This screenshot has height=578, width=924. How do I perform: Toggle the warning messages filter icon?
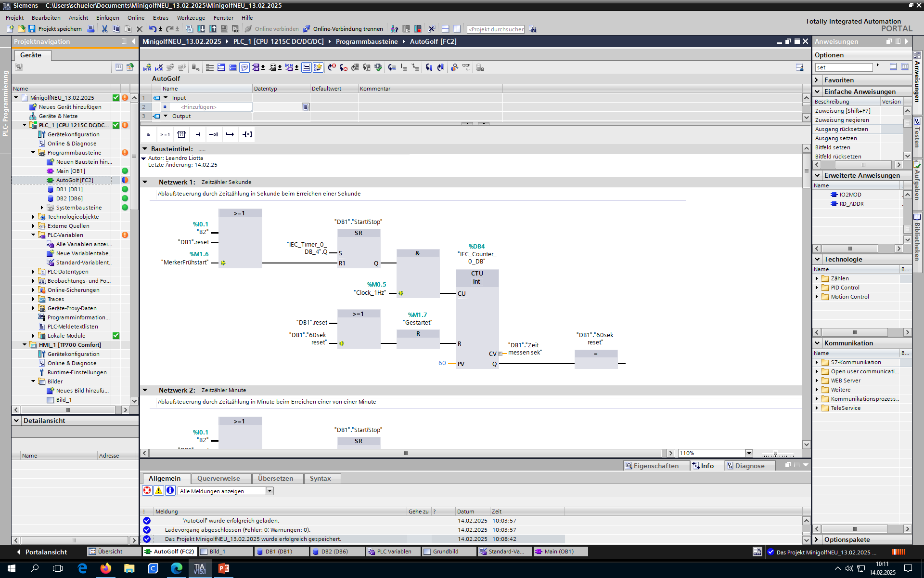pos(158,490)
